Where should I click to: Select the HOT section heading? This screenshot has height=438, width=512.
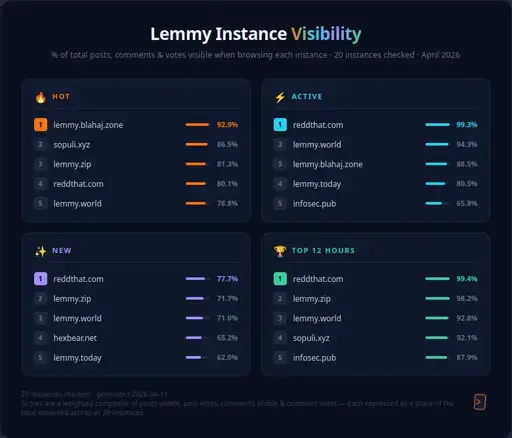coord(61,97)
